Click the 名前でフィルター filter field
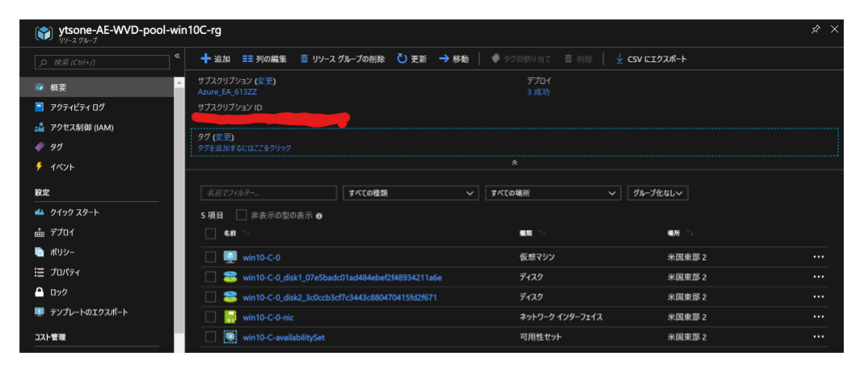The image size is (868, 377). point(268,193)
